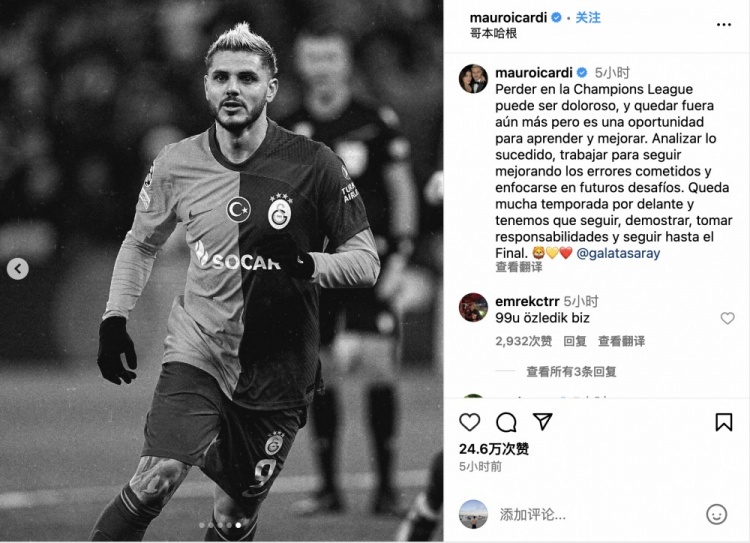The width and height of the screenshot is (750, 543).
Task: Open the comment bubble icon
Action: point(506,422)
